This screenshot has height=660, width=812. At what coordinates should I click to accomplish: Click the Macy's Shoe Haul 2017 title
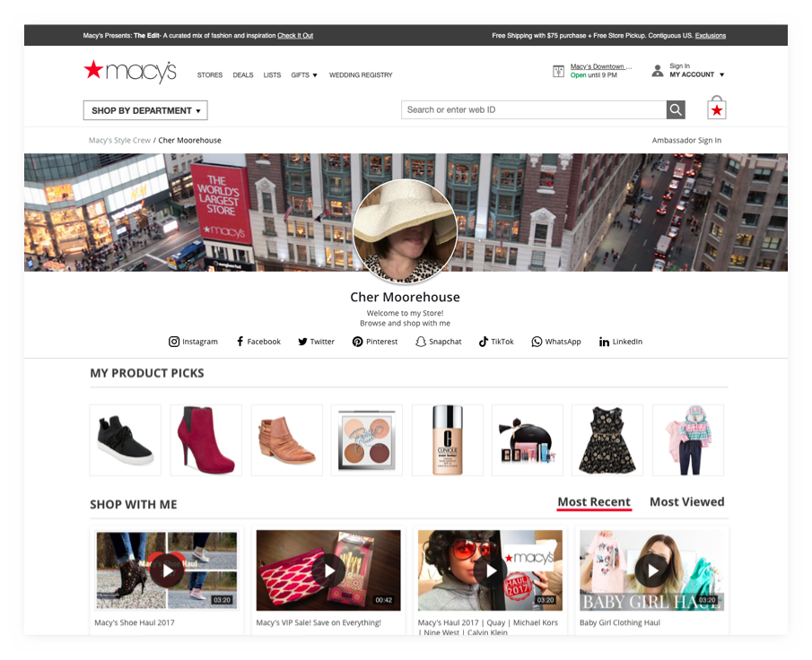point(135,622)
